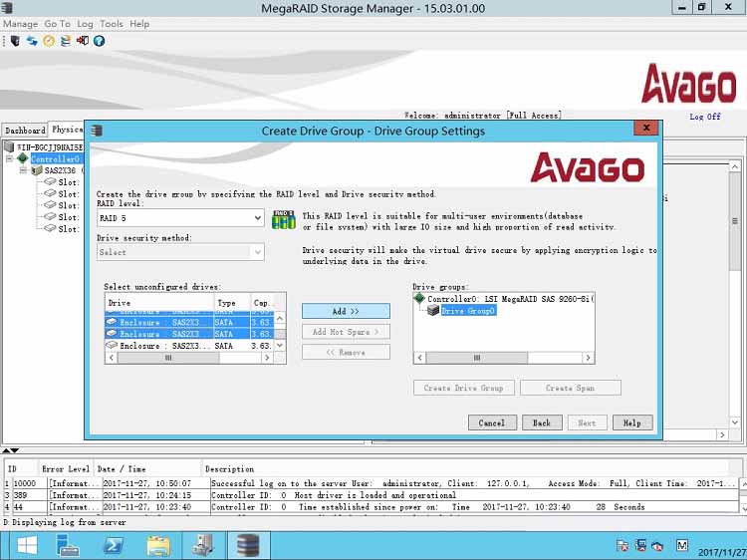Screen dimensions: 747x560
Task: Click Drive groups horizontal scrollbar thumb
Action: (477, 358)
